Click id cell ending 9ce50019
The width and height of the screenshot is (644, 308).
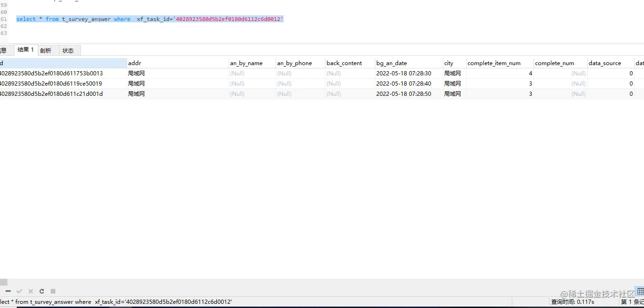pyautogui.click(x=63, y=83)
